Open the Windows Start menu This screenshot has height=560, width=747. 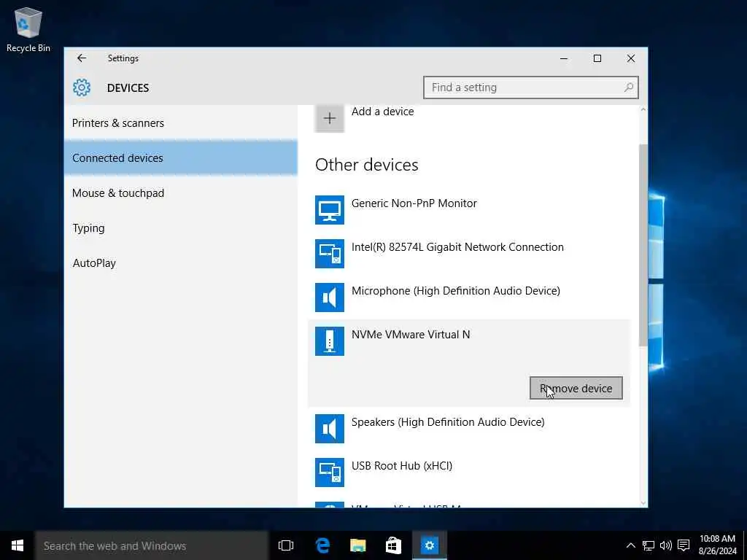[18, 545]
